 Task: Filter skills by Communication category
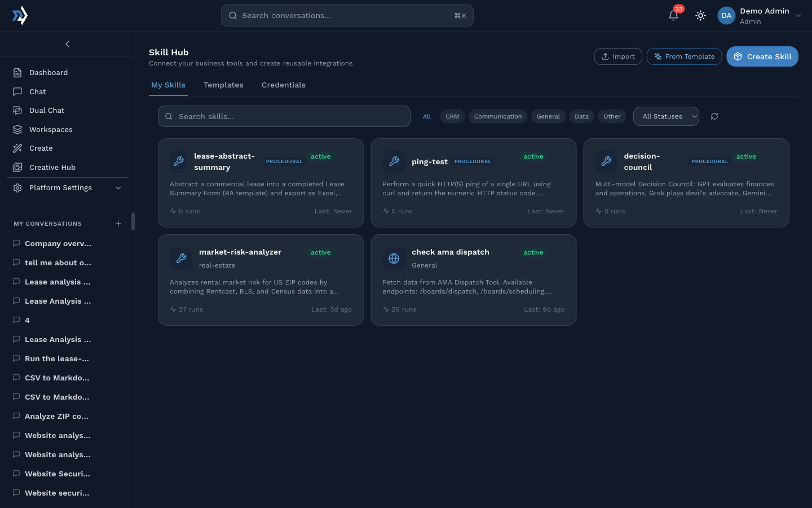pos(497,116)
